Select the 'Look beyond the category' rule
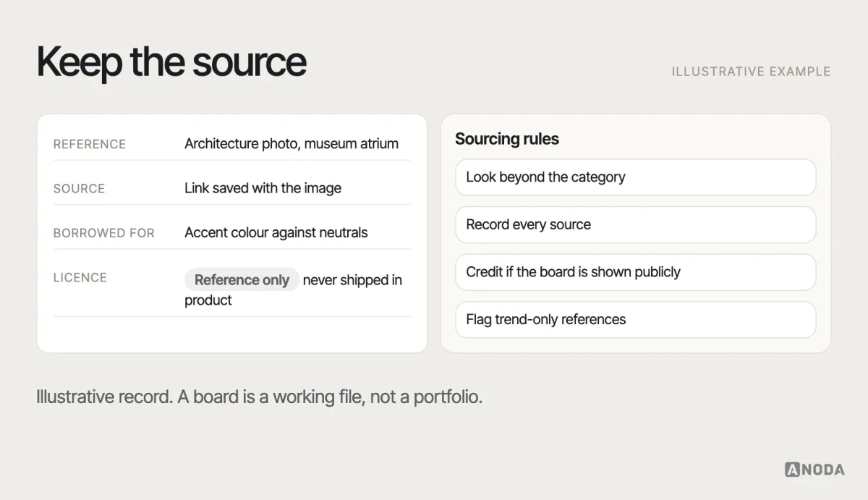This screenshot has height=500, width=868. click(635, 177)
